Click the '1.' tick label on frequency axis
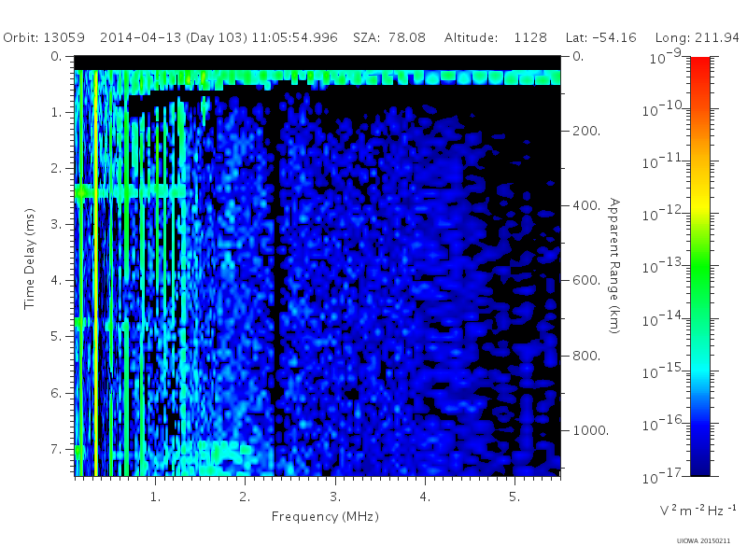747x560 pixels. 155,497
